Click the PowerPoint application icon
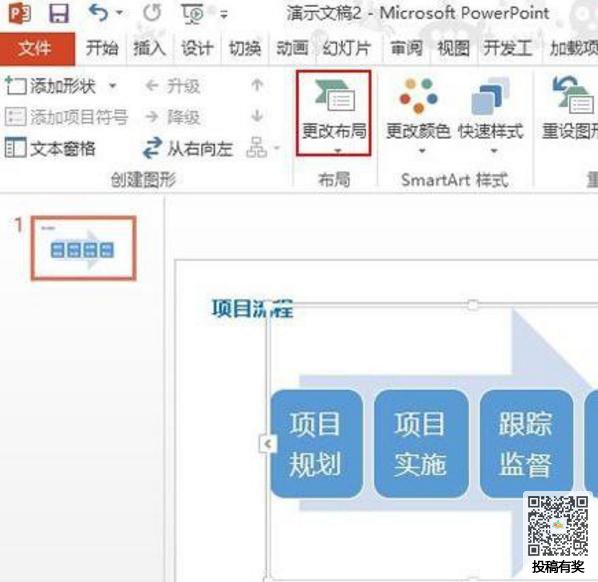 [20, 14]
